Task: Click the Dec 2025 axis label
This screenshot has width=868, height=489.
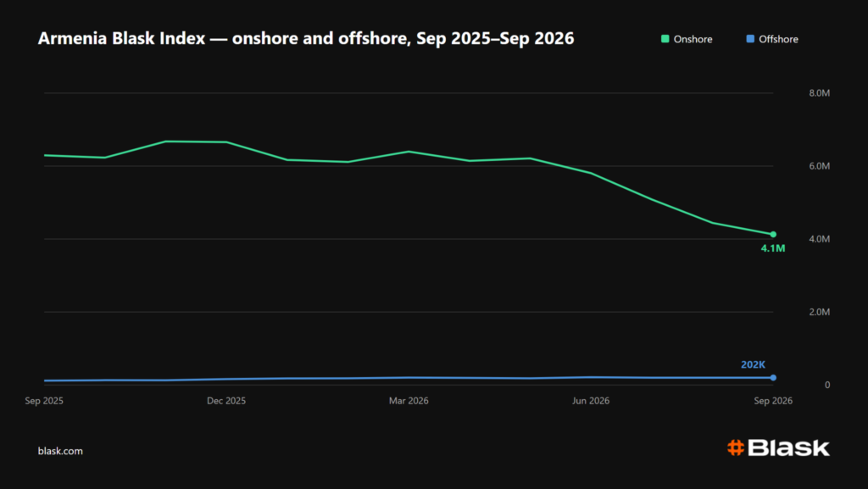Action: (x=226, y=401)
